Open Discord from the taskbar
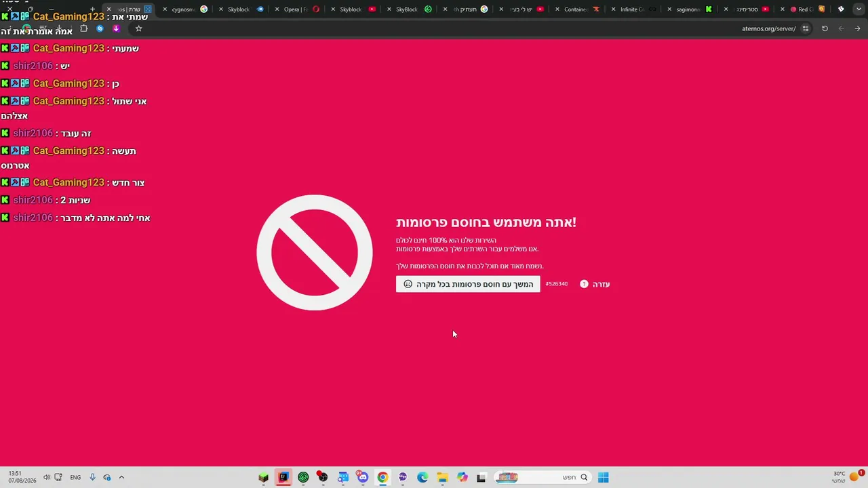The image size is (868, 488). [363, 477]
